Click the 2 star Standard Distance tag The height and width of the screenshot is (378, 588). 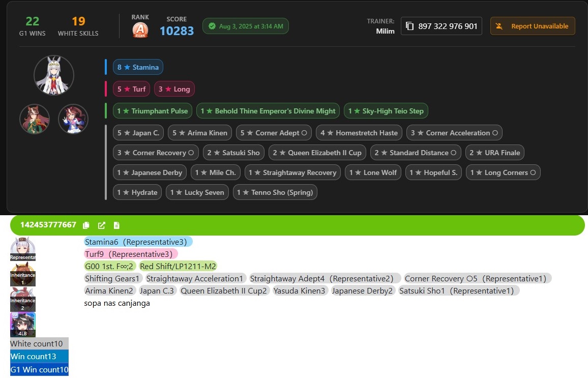[416, 153]
